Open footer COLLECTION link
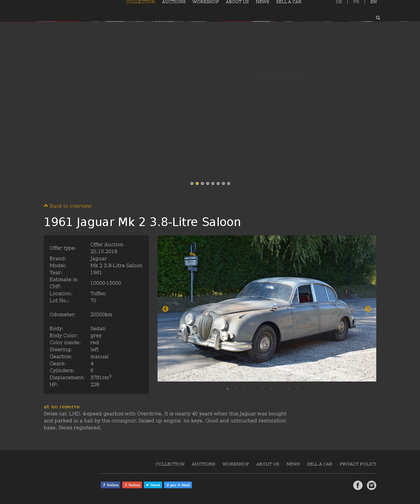 [170, 464]
